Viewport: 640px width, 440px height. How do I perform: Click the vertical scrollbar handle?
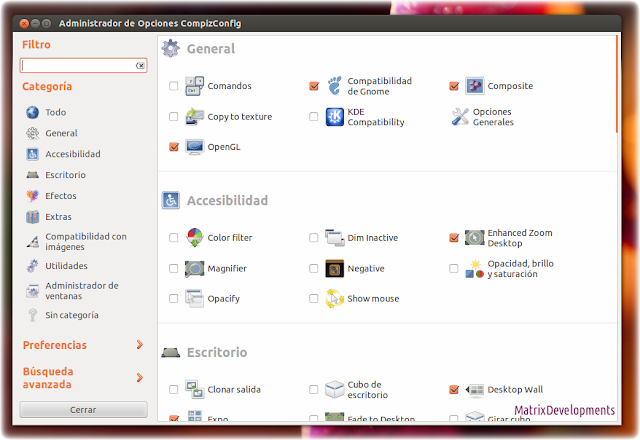point(616,84)
